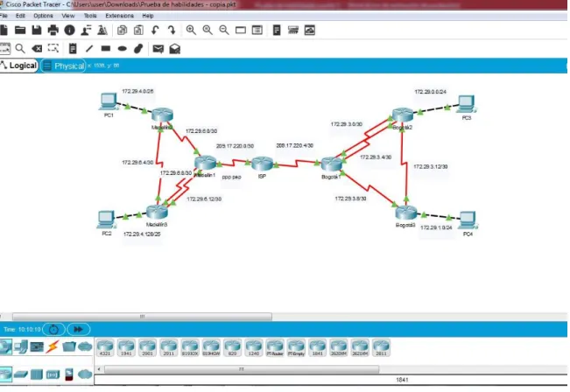Screen dimensions: 570x392
Task: Open the Edit menu
Action: click(20, 16)
